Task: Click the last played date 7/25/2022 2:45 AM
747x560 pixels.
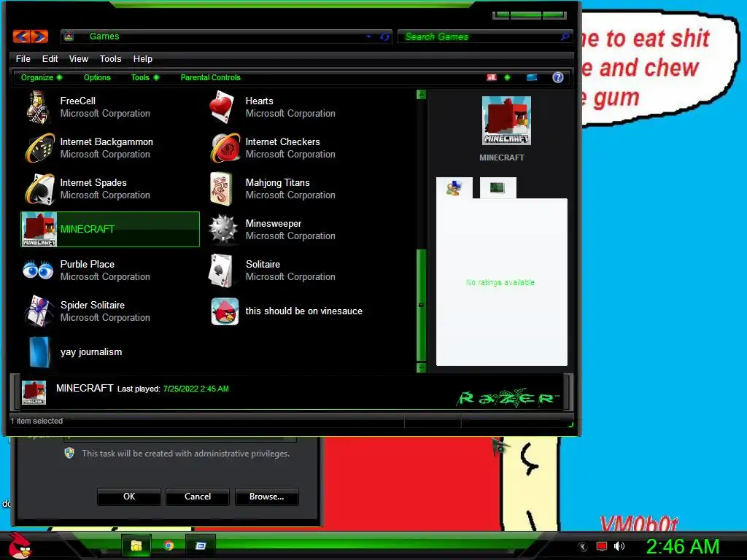Action: 196,389
